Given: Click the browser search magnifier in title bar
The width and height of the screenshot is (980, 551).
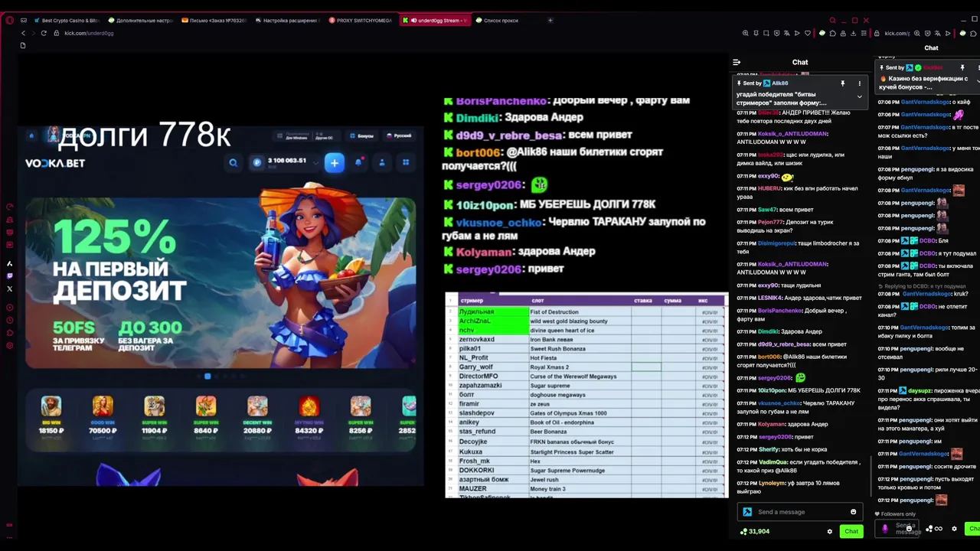Looking at the screenshot, I should coord(832,21).
